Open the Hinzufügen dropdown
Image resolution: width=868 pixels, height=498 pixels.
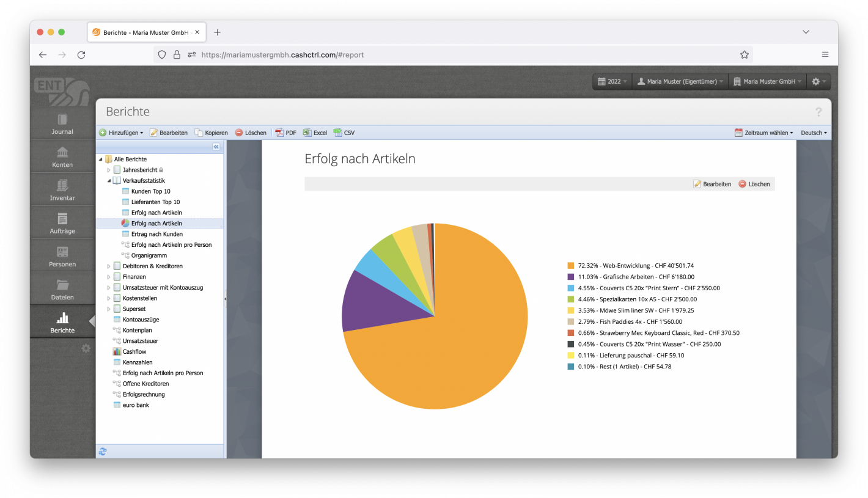pyautogui.click(x=121, y=133)
